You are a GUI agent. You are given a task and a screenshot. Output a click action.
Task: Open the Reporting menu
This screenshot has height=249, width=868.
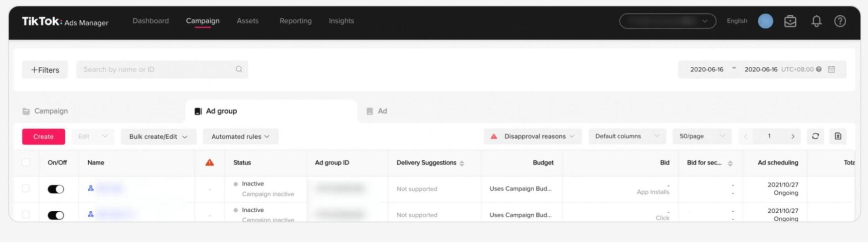[295, 21]
